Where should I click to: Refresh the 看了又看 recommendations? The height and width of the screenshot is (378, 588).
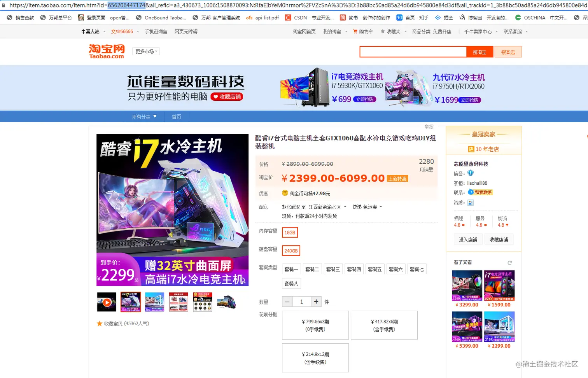pos(510,263)
